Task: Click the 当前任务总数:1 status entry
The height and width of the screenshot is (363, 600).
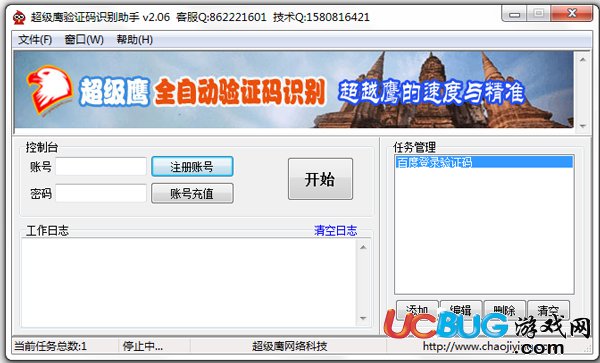Action: tap(51, 347)
